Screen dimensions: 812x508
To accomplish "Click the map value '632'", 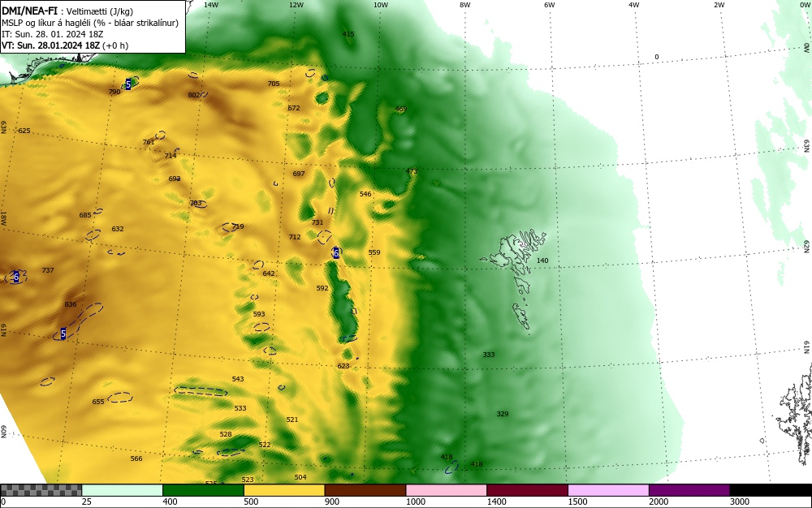I will [x=118, y=229].
